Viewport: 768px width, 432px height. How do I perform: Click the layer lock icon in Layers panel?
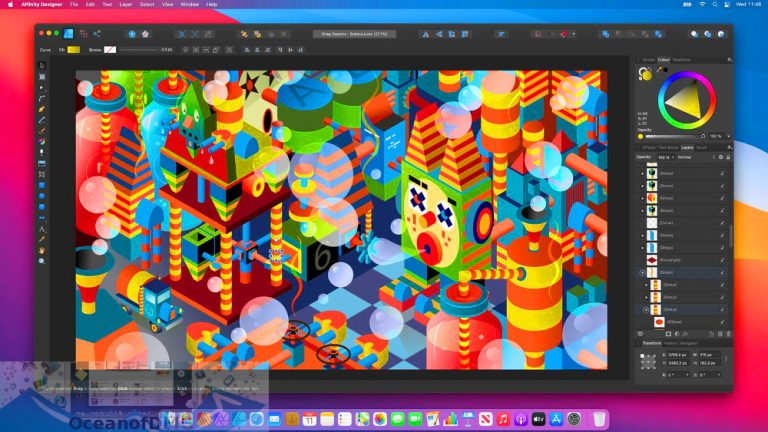click(x=728, y=157)
